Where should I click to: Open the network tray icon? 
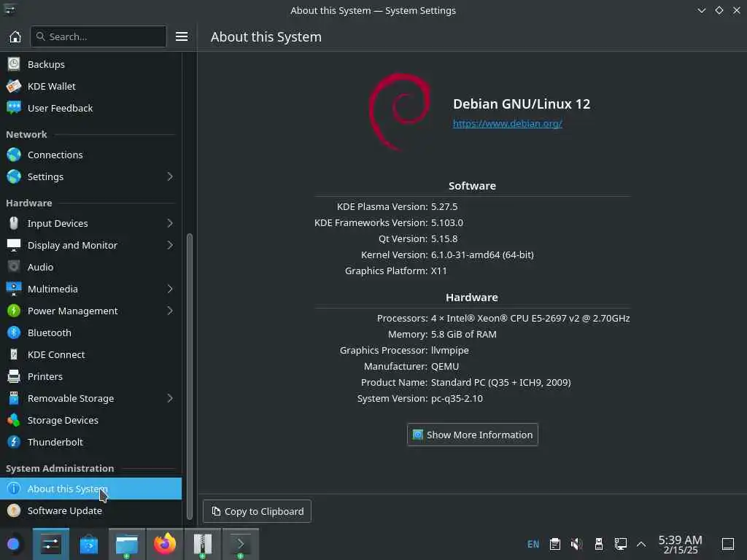coord(620,544)
